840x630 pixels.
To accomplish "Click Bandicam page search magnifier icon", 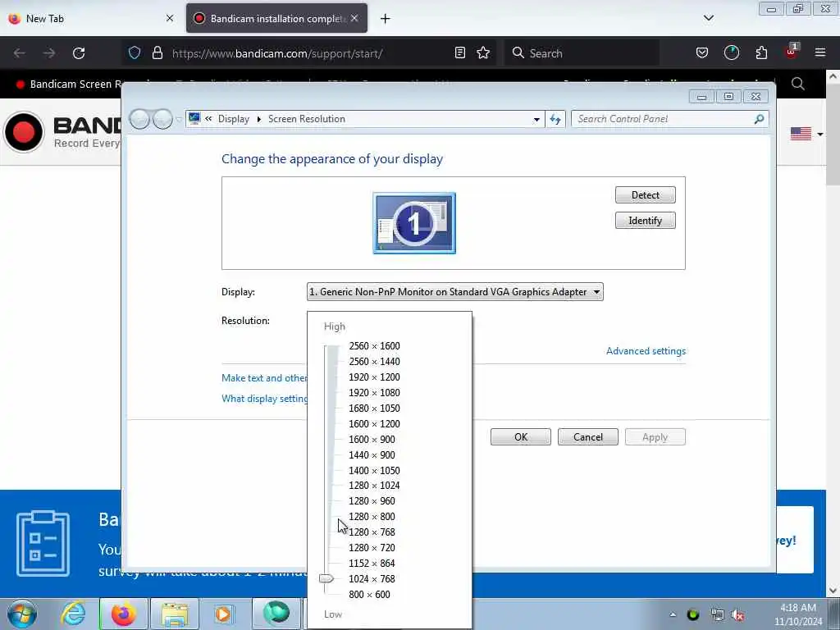I will 797,84.
